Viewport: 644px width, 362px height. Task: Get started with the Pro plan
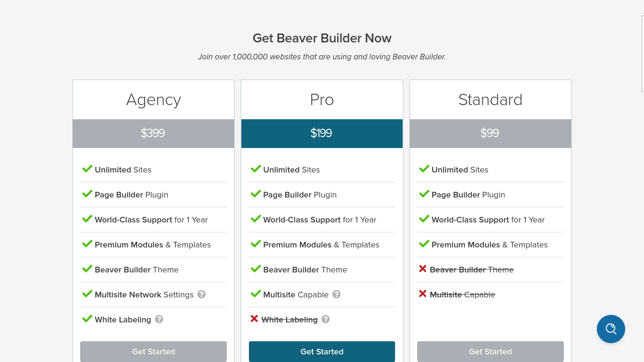(x=322, y=352)
